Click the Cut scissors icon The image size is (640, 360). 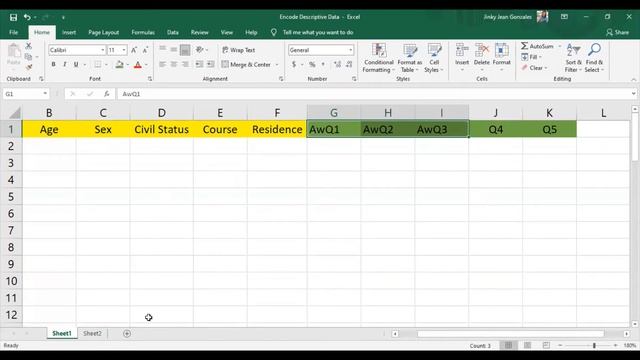point(29,46)
